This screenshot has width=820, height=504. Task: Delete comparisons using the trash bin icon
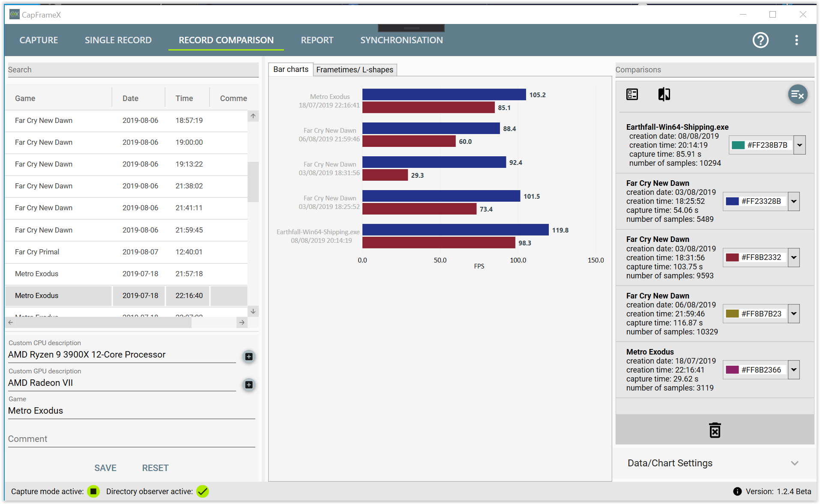[715, 430]
